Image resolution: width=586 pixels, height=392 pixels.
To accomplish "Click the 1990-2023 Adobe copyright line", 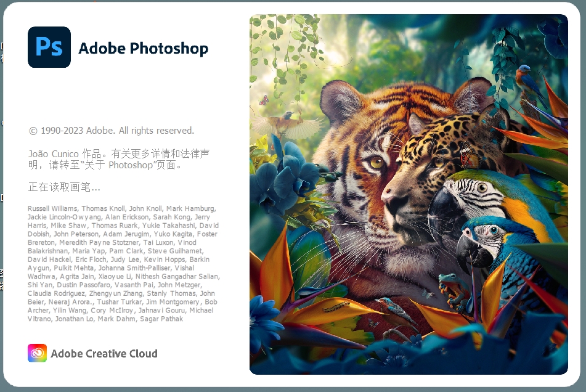I will pyautogui.click(x=112, y=131).
